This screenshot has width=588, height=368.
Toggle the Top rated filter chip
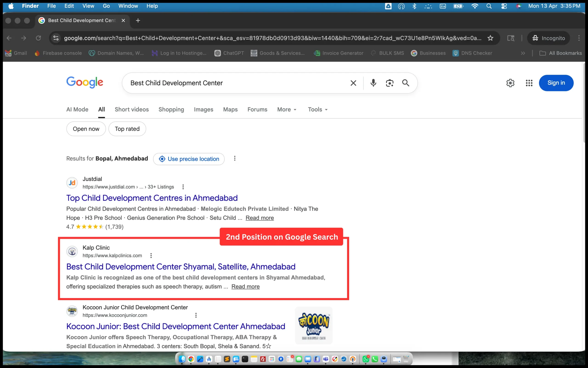pyautogui.click(x=127, y=129)
